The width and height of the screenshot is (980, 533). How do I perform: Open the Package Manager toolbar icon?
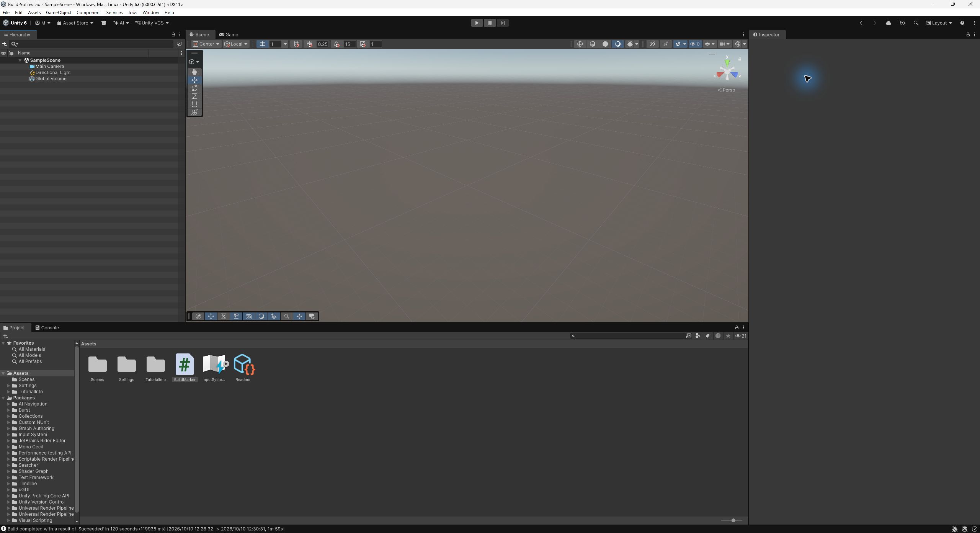click(x=103, y=23)
